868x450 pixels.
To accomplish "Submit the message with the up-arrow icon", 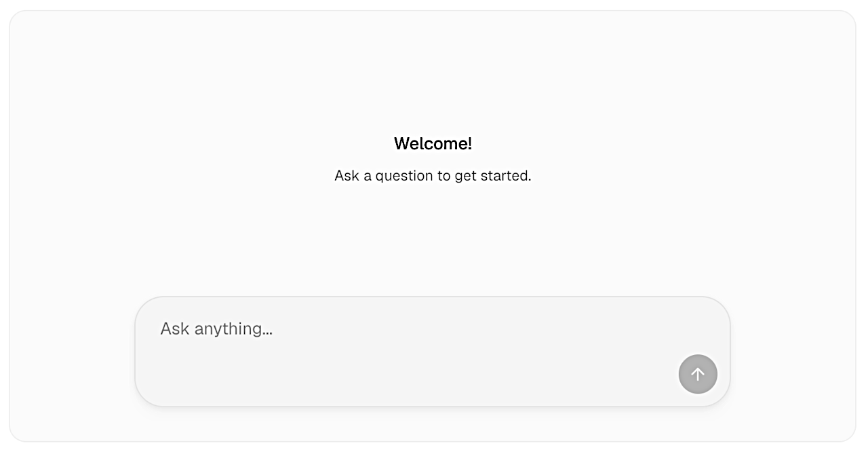I will (x=698, y=374).
